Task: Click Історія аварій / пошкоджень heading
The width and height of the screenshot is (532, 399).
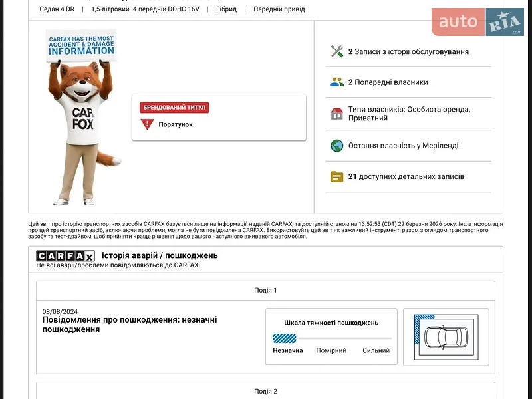Action: (x=160, y=255)
